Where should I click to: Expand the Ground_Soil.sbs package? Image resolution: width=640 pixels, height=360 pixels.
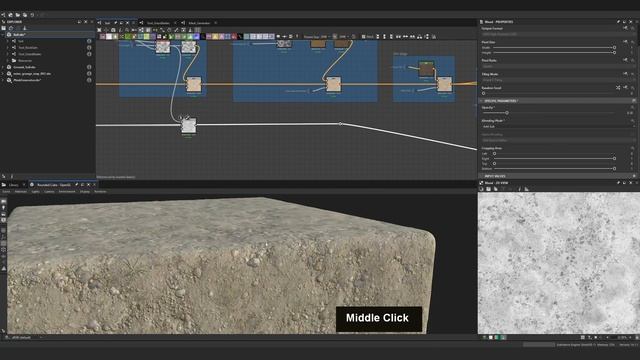3,67
